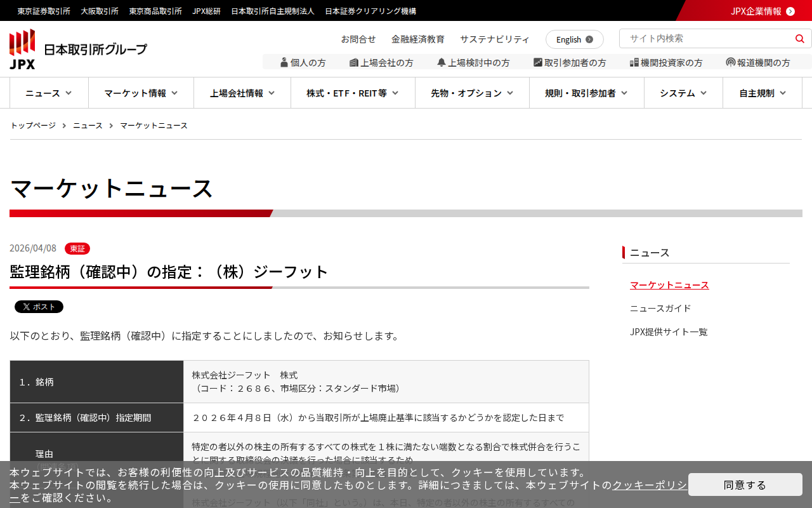The image size is (812, 508).
Task: Click the icon for 機関投資家の方
Action: point(634,62)
